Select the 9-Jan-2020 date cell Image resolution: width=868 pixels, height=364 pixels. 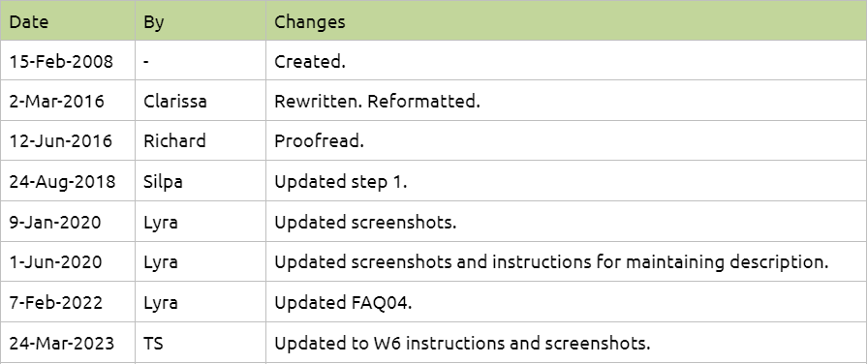[68, 222]
